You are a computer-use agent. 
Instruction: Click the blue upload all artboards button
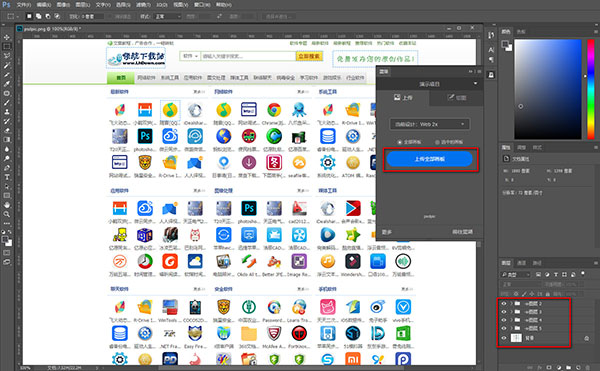[x=430, y=159]
